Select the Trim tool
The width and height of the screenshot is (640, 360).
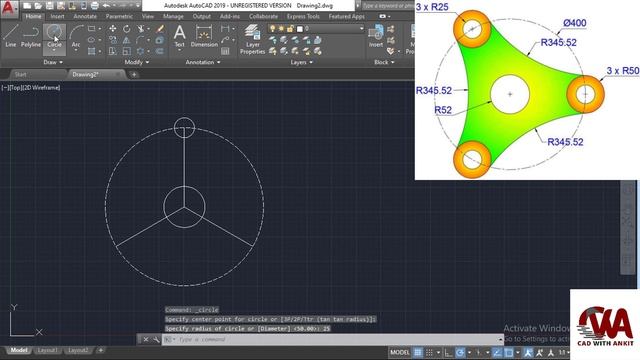[140, 29]
